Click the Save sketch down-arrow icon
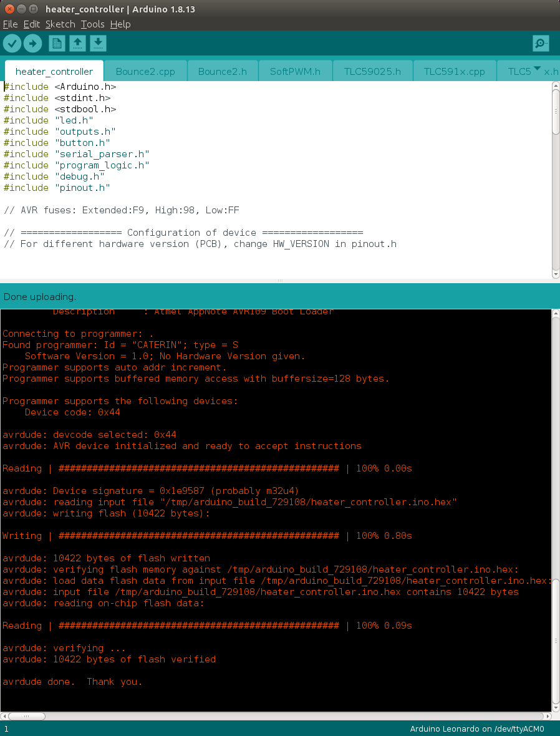The height and width of the screenshot is (736, 560). [x=98, y=43]
